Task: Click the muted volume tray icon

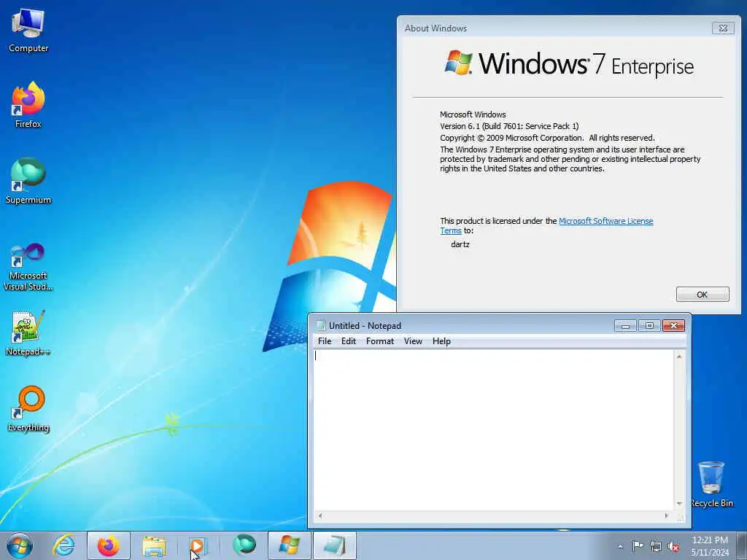Action: [673, 547]
